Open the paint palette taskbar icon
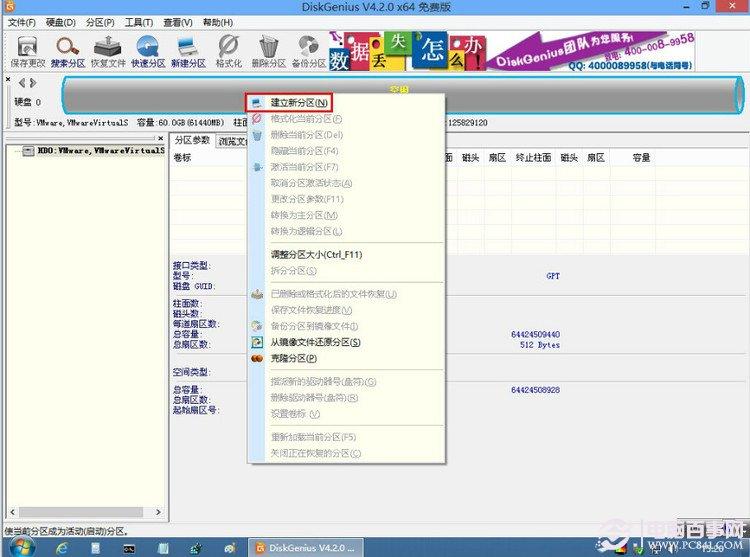750x557 pixels. point(230,549)
